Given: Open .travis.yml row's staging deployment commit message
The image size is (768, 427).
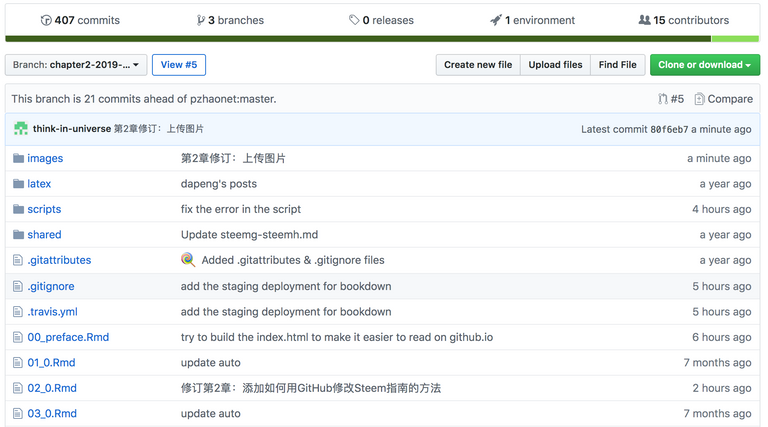Looking at the screenshot, I should [x=286, y=311].
